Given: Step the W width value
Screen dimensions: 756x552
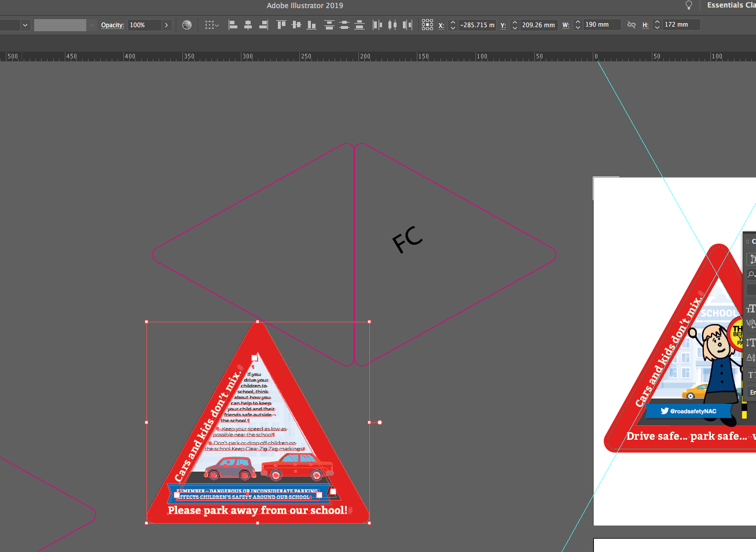Looking at the screenshot, I should [578, 25].
